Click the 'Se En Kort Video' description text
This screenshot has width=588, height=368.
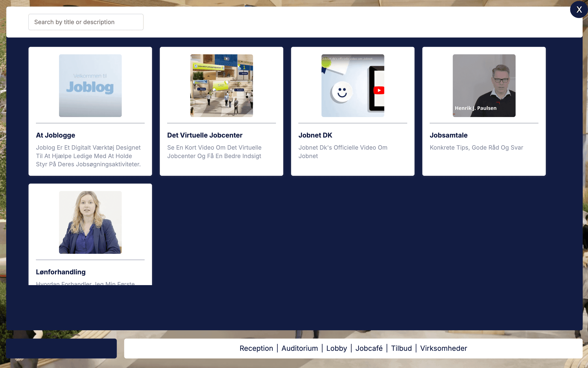tap(214, 152)
